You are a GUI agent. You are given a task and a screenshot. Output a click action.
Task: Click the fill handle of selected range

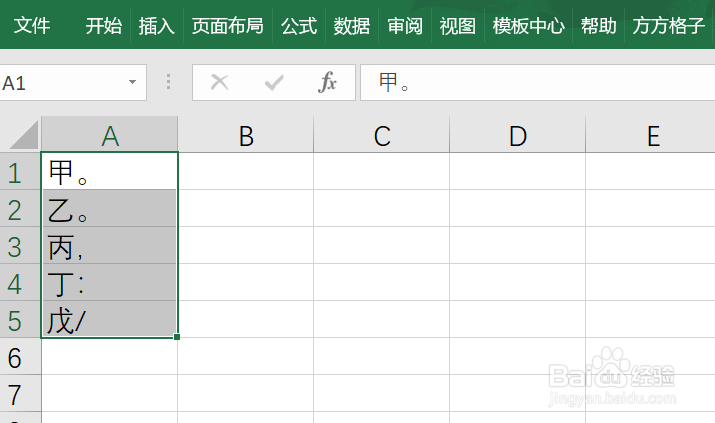(177, 337)
